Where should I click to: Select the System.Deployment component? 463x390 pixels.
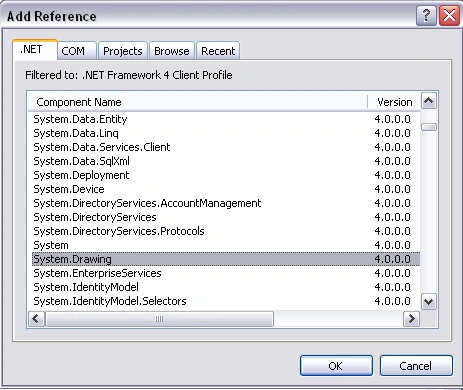pos(226,175)
